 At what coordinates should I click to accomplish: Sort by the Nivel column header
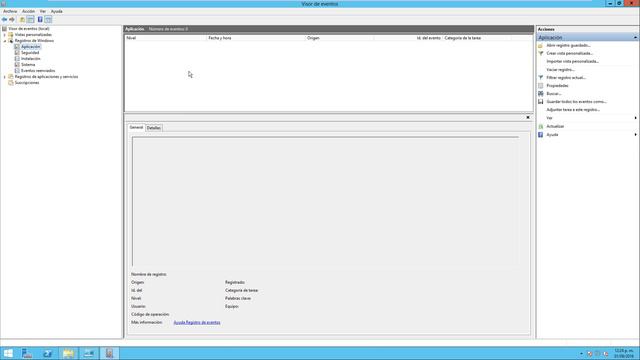coord(166,38)
